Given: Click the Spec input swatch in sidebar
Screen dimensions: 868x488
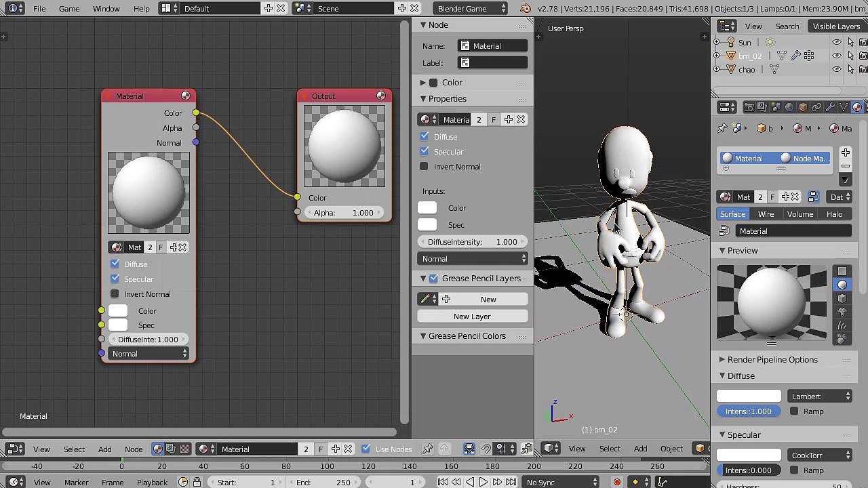Looking at the screenshot, I should tap(427, 225).
